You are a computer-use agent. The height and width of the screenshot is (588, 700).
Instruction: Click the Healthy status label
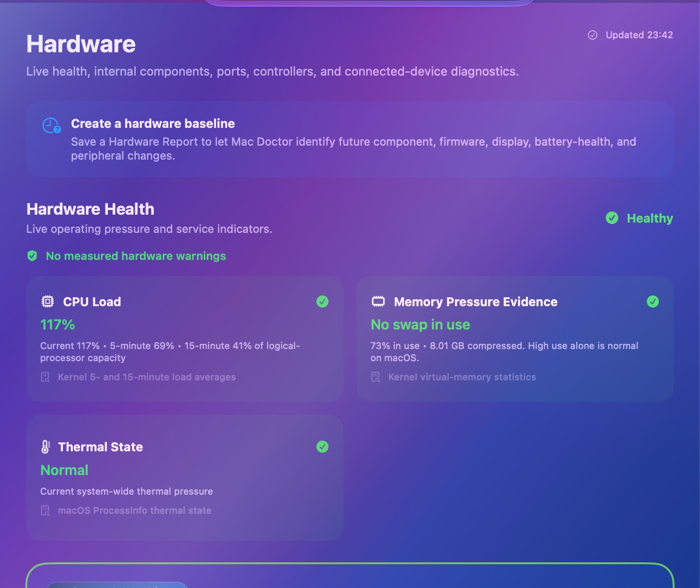650,218
